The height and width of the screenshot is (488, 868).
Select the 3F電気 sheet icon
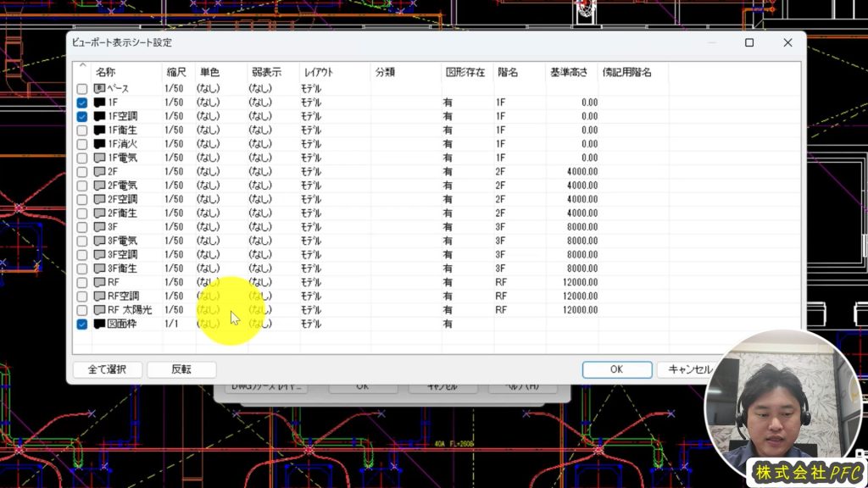(99, 241)
